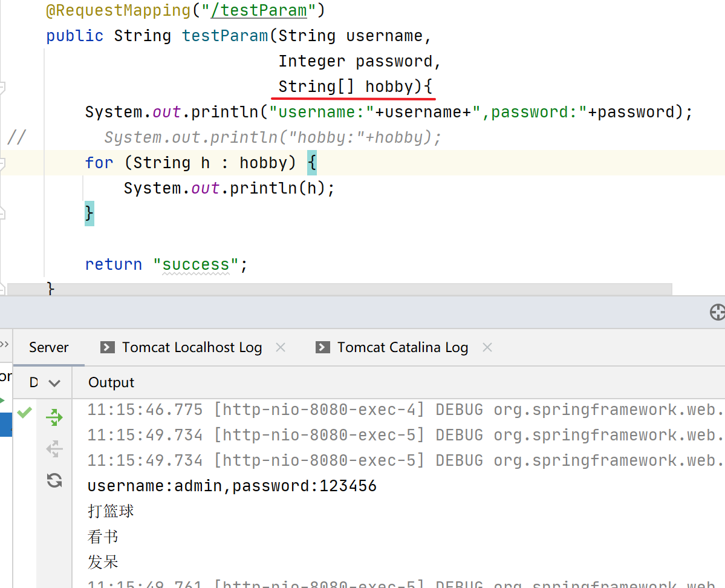Close the Tomcat Localhost Log tab
Viewport: 725px width, 588px height.
tap(281, 347)
